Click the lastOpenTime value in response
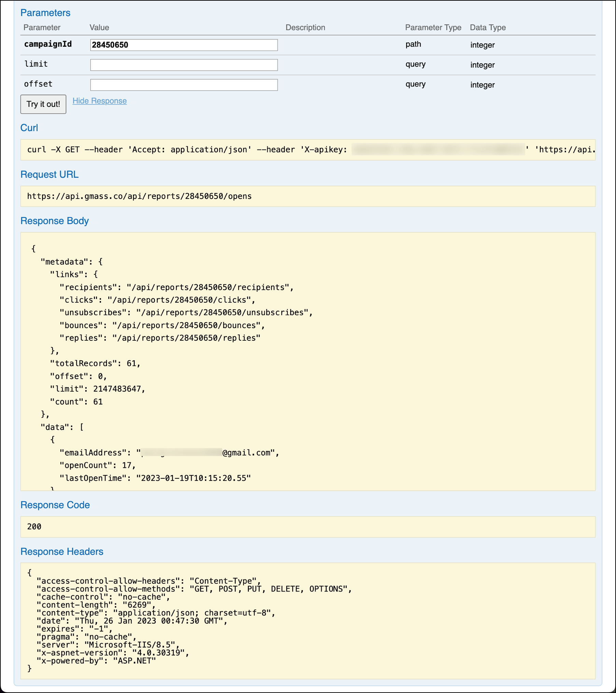 193,478
